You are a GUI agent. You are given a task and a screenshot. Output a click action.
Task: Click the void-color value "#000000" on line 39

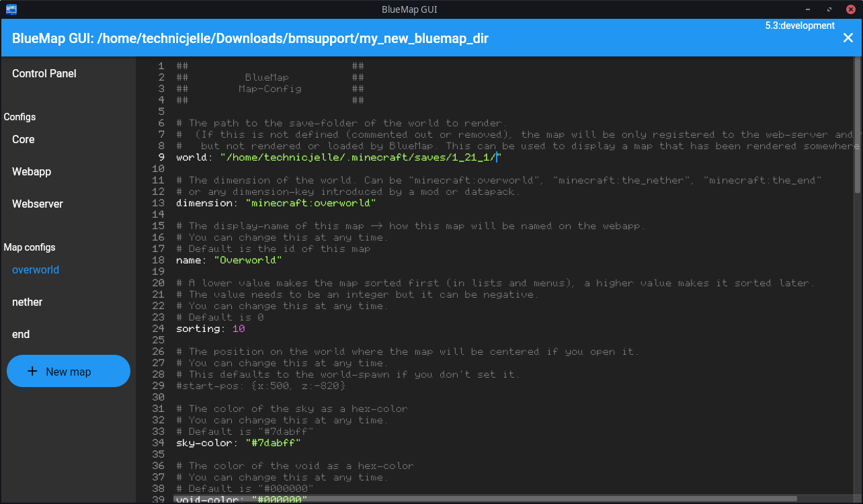pos(280,500)
